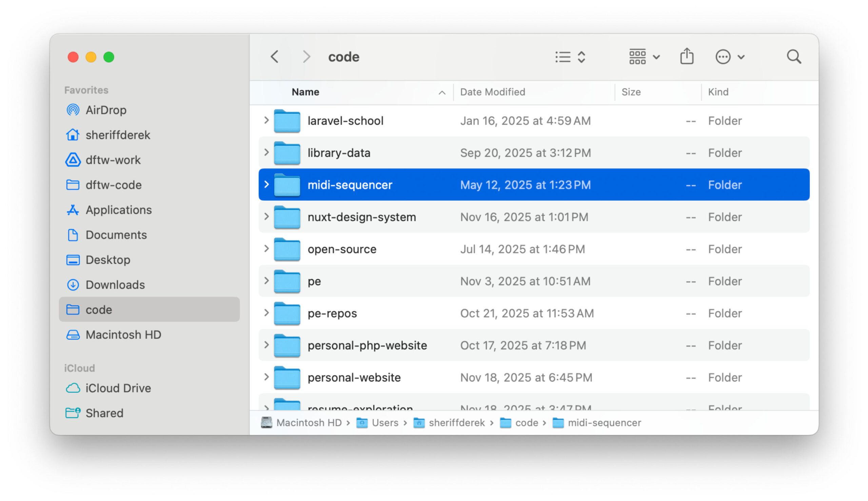This screenshot has width=868, height=501.
Task: Open Downloads folder in sidebar
Action: (115, 285)
